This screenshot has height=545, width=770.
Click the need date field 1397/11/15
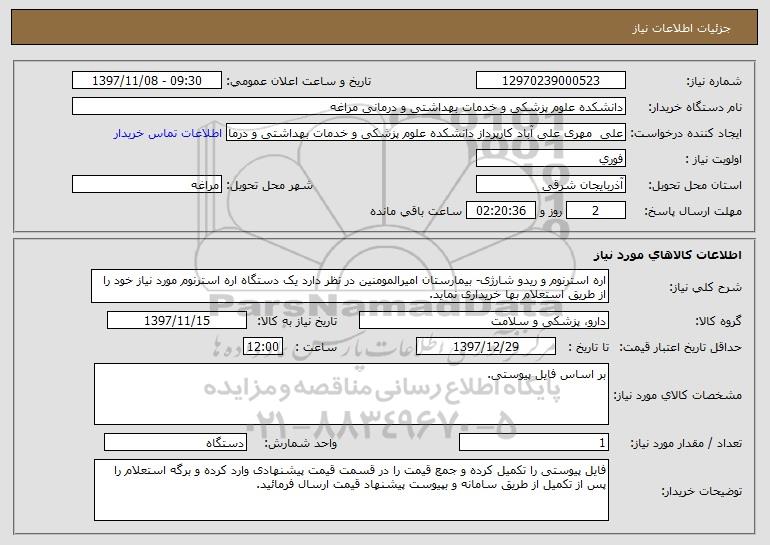177,321
